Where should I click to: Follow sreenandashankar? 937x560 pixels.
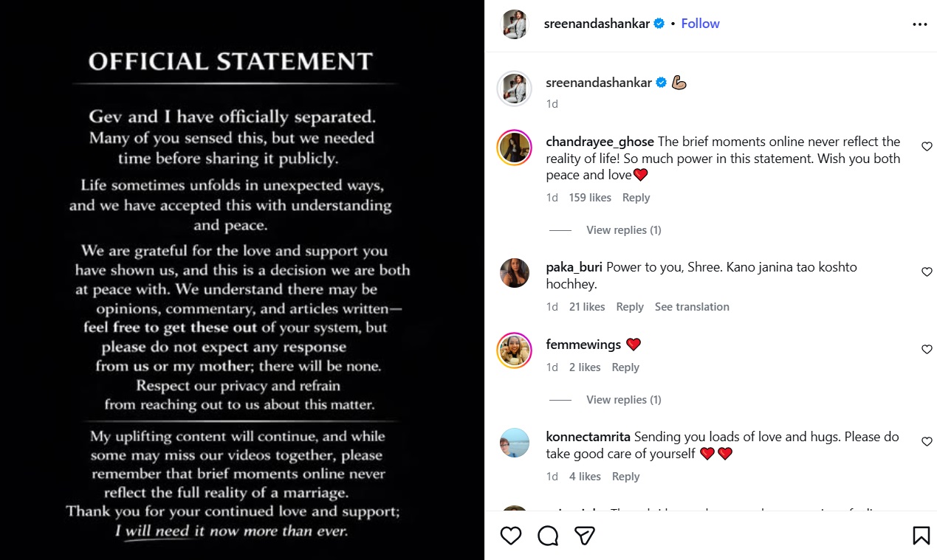[700, 24]
